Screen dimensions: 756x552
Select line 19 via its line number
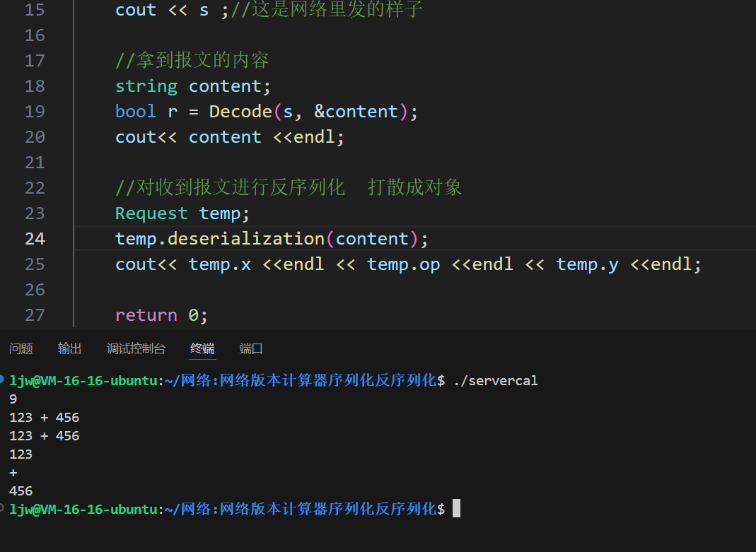(35, 112)
